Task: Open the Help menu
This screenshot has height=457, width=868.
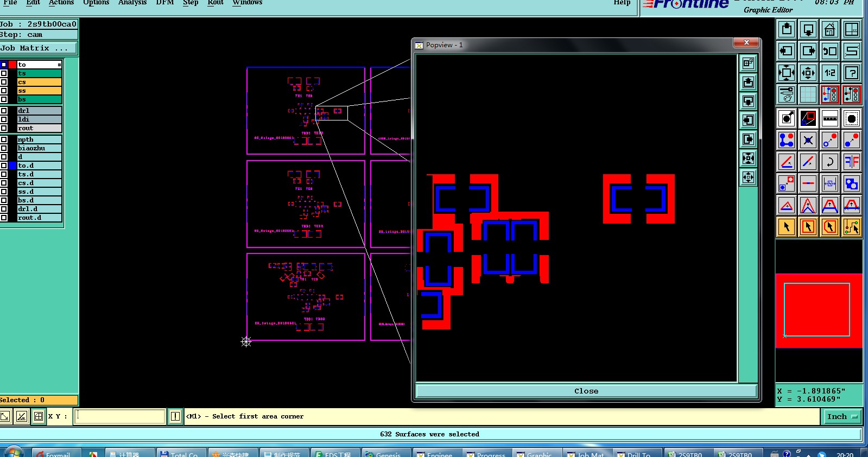Action: 622,3
